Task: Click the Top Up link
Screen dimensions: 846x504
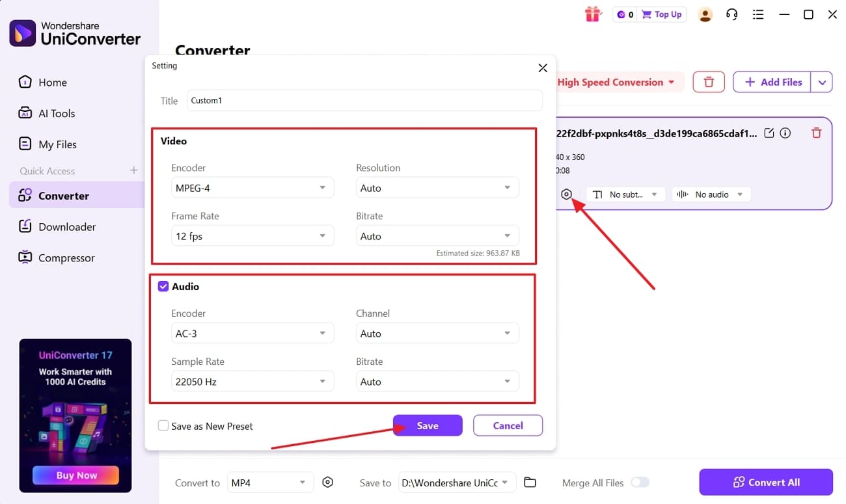Action: (662, 14)
